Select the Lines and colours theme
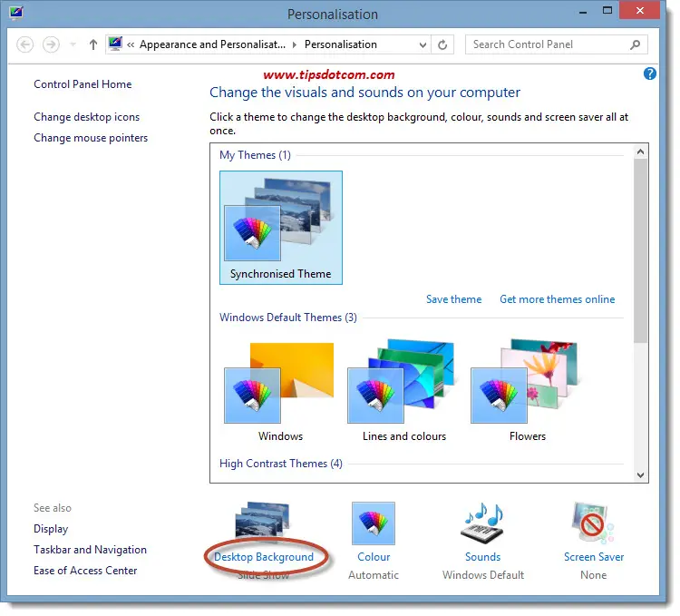Viewport: 680px width, 616px height. click(403, 392)
